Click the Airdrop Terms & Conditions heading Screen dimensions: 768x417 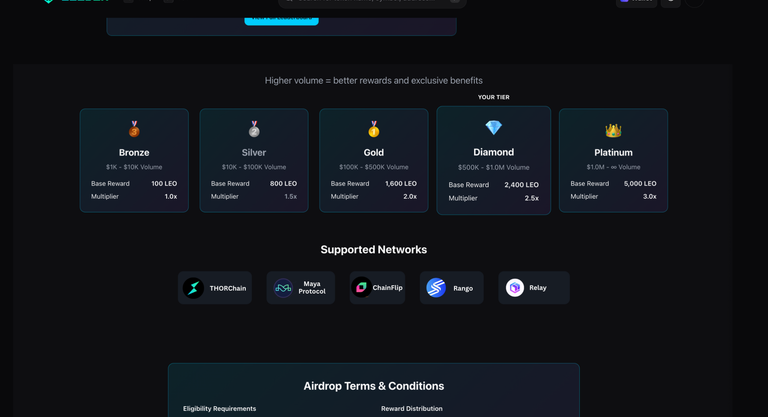pyautogui.click(x=374, y=386)
